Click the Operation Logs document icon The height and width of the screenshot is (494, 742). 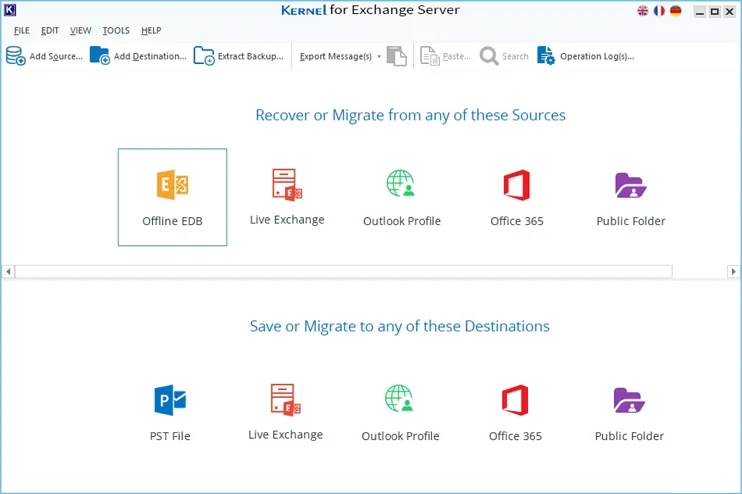click(546, 55)
